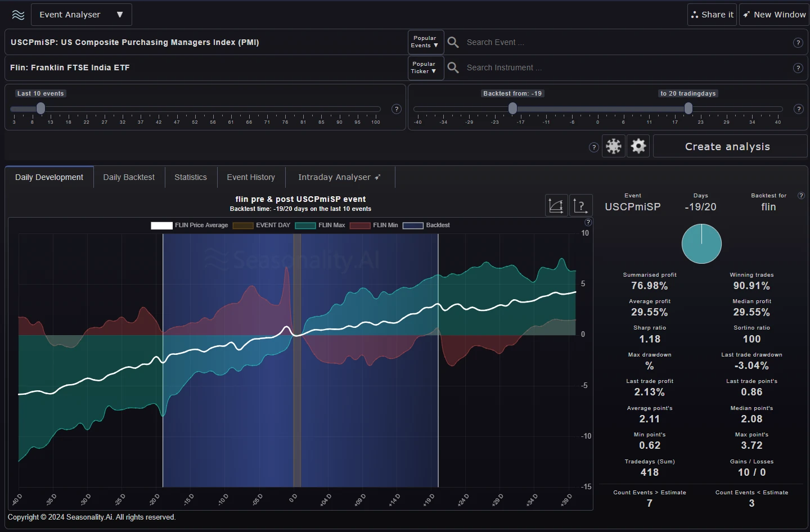Expand the Popular Ticker dropdown
810x532 pixels.
point(425,67)
